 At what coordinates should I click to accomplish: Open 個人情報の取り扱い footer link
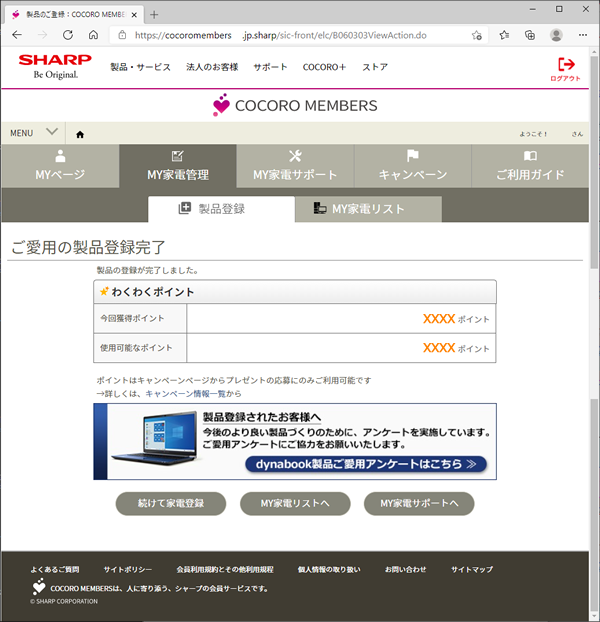pos(329,570)
